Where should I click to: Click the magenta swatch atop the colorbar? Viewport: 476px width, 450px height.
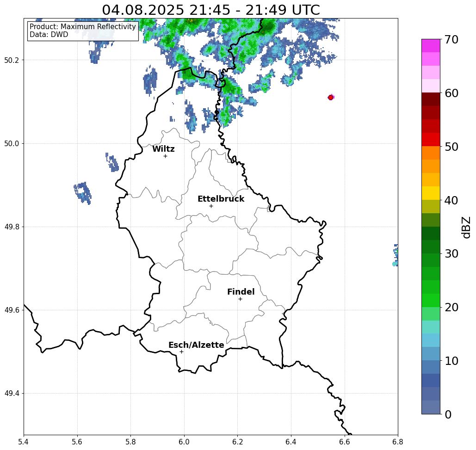[x=431, y=46]
